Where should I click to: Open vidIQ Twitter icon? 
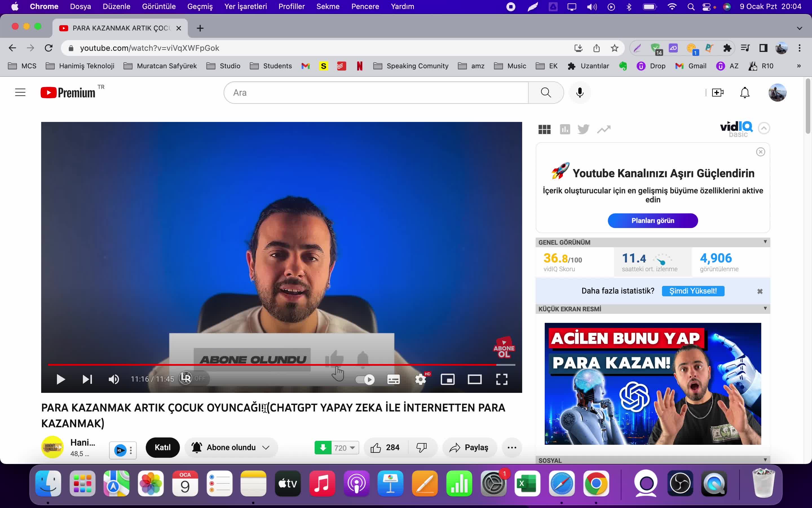pos(584,129)
